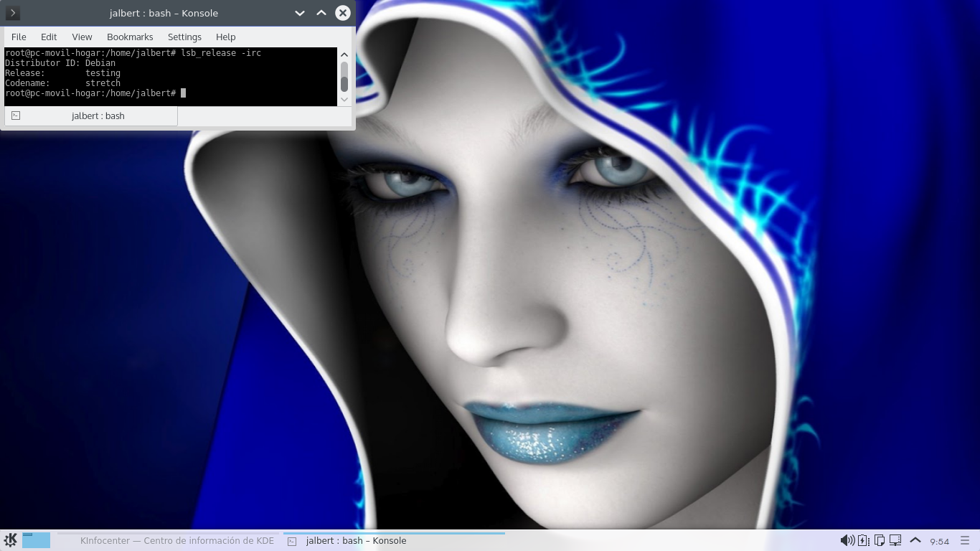
Task: Click the digital clock showing 9:54
Action: click(x=939, y=541)
